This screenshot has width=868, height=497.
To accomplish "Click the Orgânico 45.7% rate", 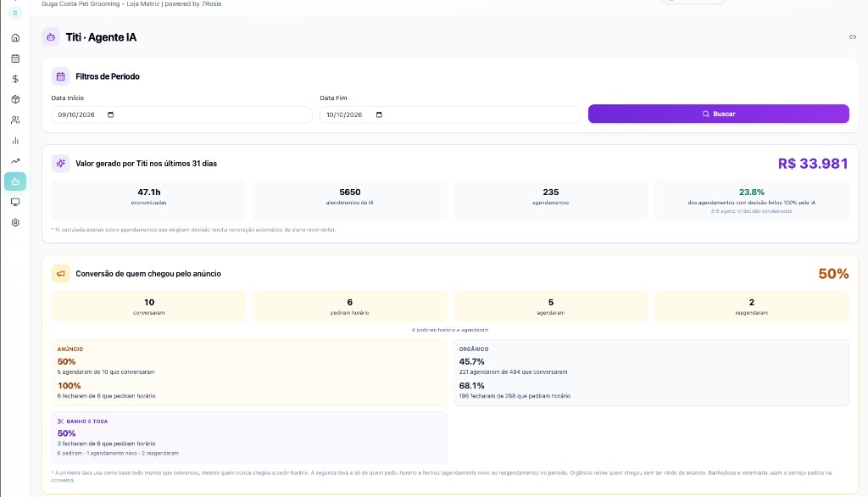I will pyautogui.click(x=471, y=362).
